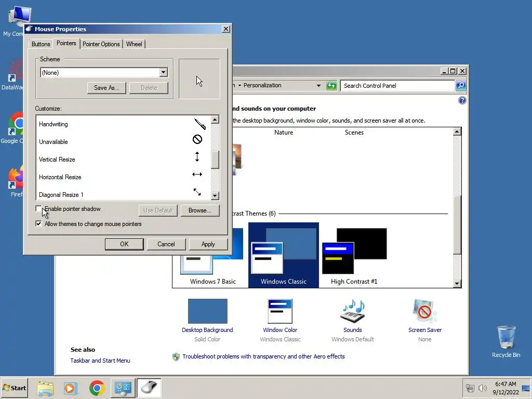The height and width of the screenshot is (399, 532).
Task: Open Google Chrome from the taskbar
Action: pyautogui.click(x=97, y=388)
